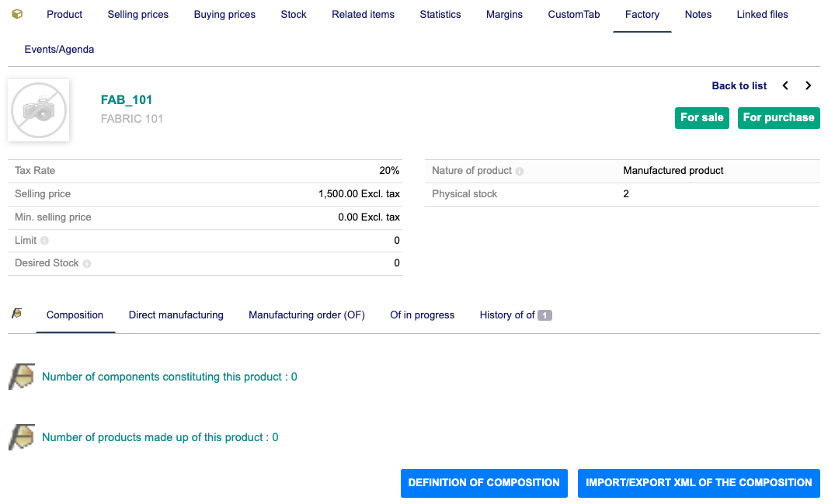Click the Back to list link
The height and width of the screenshot is (504, 828).
tap(739, 86)
